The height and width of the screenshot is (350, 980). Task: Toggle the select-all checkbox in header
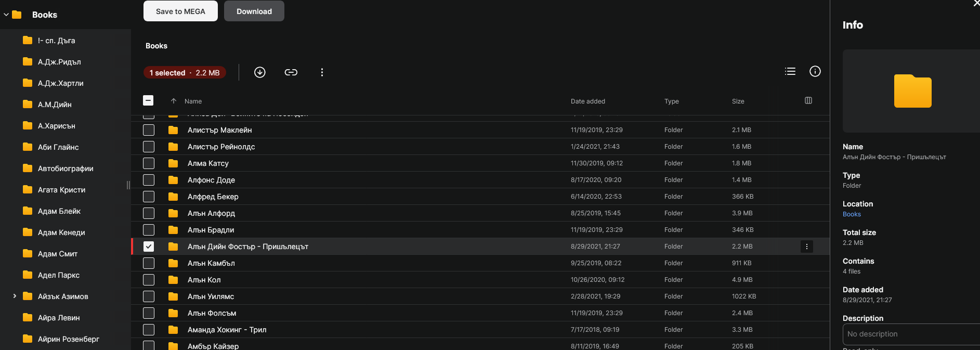click(x=148, y=100)
